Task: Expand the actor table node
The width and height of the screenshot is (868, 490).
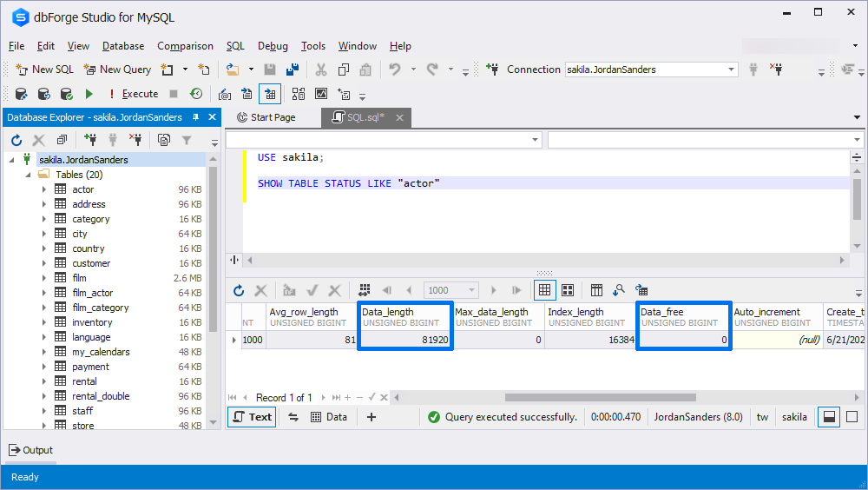Action: pos(44,189)
